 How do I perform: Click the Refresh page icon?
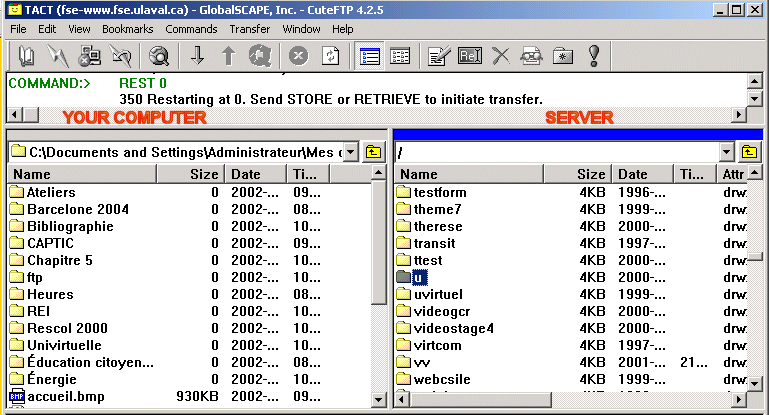330,56
